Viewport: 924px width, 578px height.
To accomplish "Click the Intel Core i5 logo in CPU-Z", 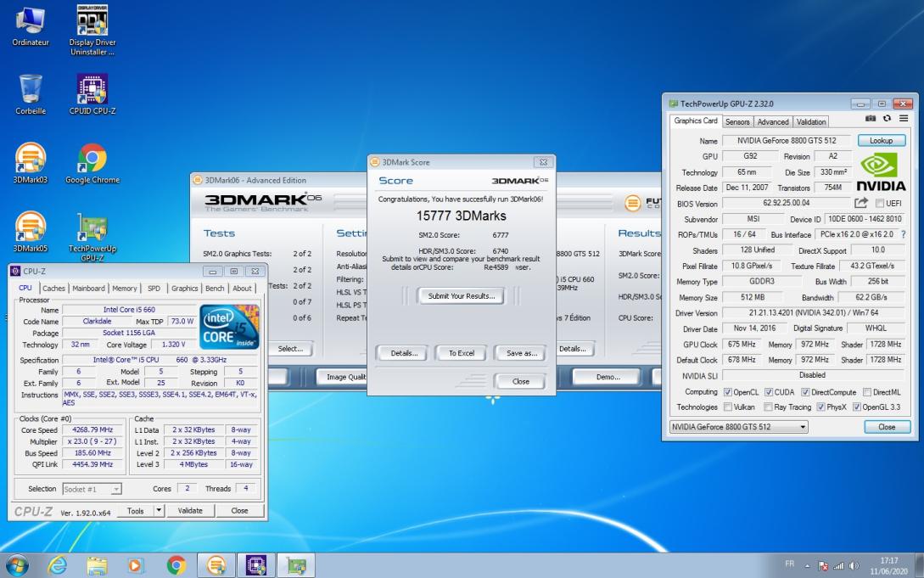I will pyautogui.click(x=229, y=327).
